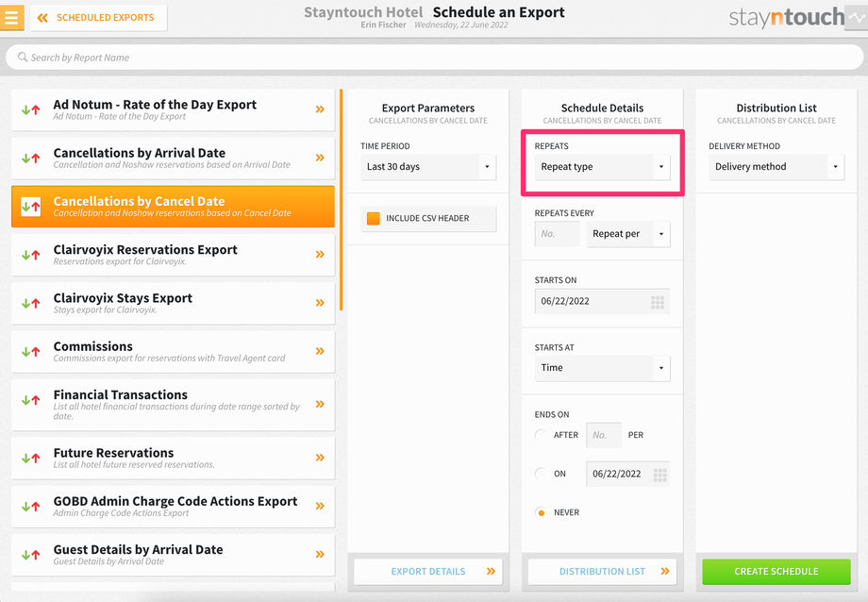
Task: Click the orange report list scrollbar
Action: 341,200
